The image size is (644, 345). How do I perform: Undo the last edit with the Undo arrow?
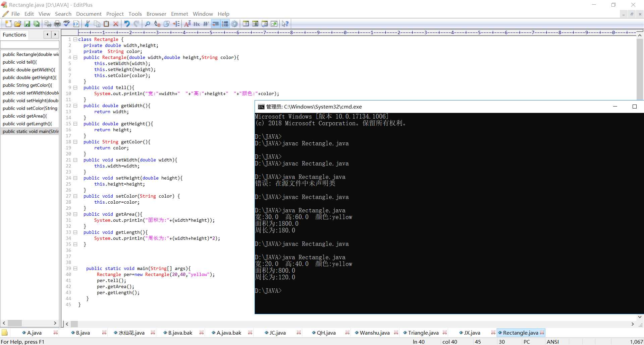click(x=127, y=24)
